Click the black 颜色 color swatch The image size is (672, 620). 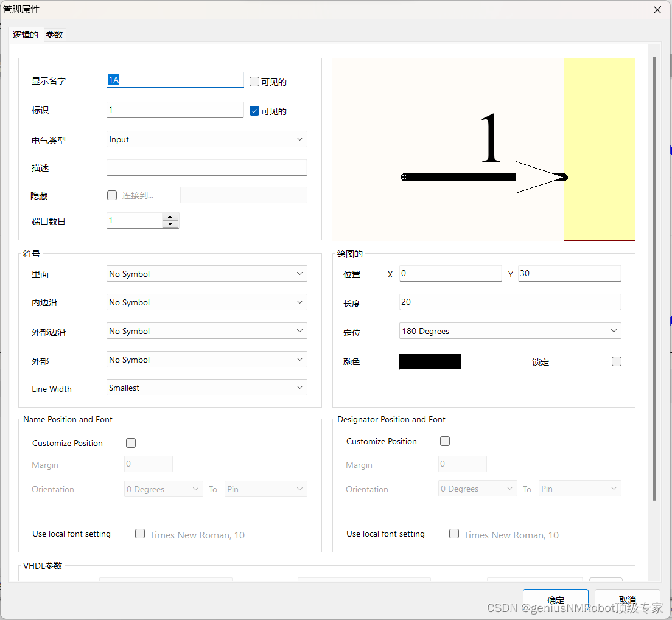[430, 361]
